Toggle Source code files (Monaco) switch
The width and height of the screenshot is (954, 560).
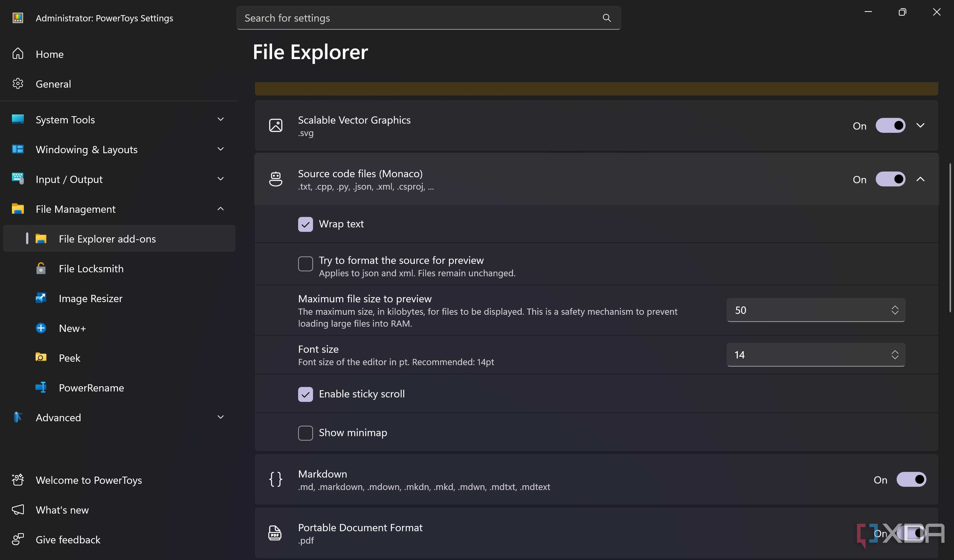pos(890,179)
